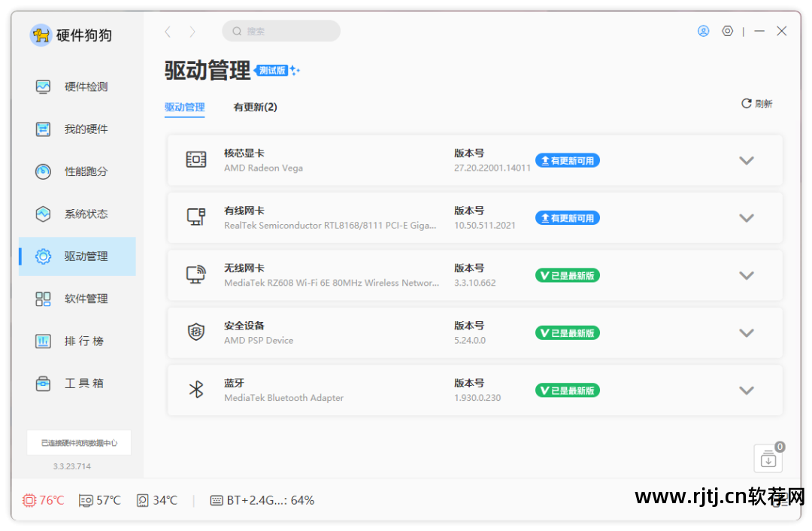
Task: Click the Bluetooth icon beside 蓝牙
Action: point(195,390)
